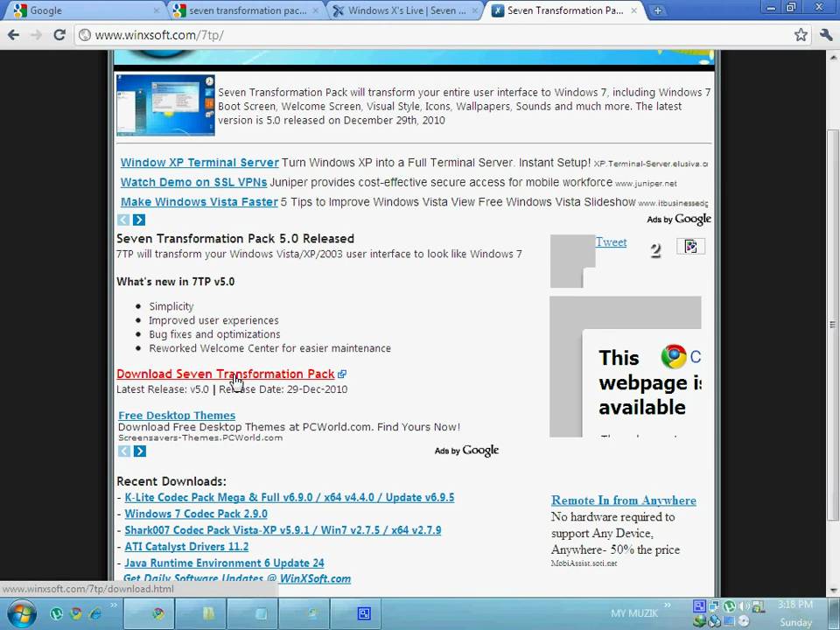Image resolution: width=840 pixels, height=630 pixels.
Task: Open the Shark007 Codec Pack Vista-XP link
Action: (283, 530)
